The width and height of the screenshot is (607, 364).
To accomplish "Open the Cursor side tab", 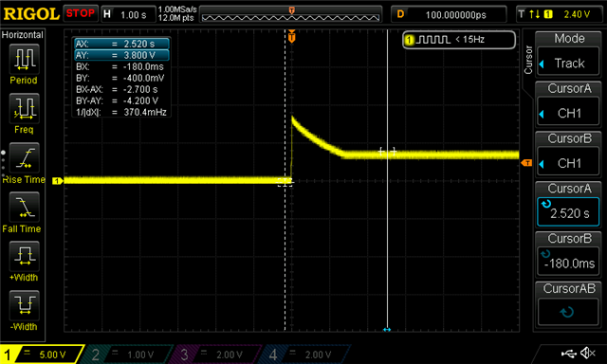I will point(528,60).
